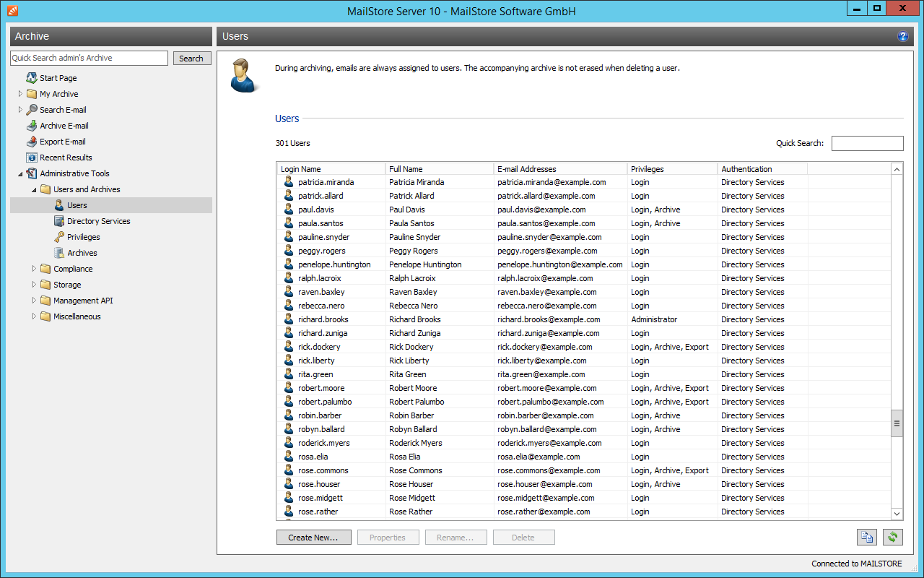Click the Administrative Tools icon
Screen dimensions: 924x578
click(32, 173)
